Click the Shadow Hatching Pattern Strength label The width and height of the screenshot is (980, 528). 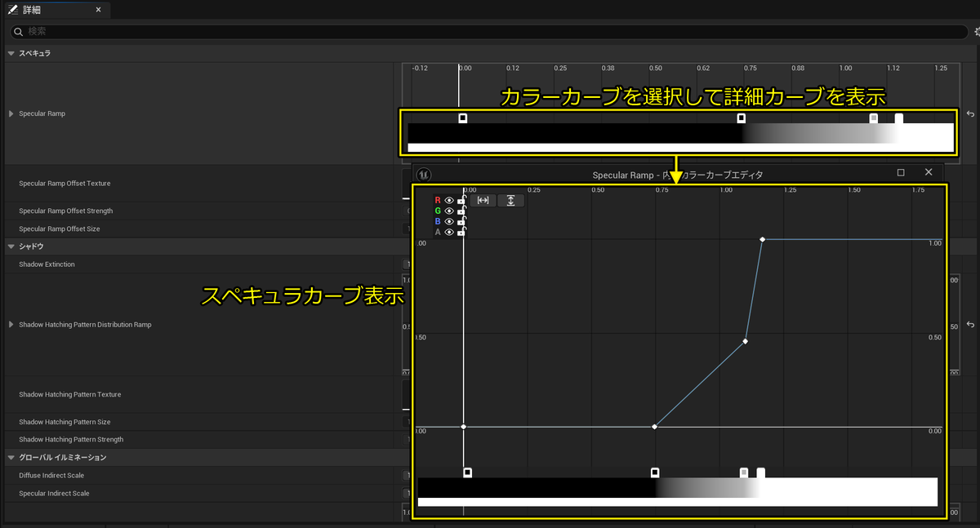[x=71, y=440]
